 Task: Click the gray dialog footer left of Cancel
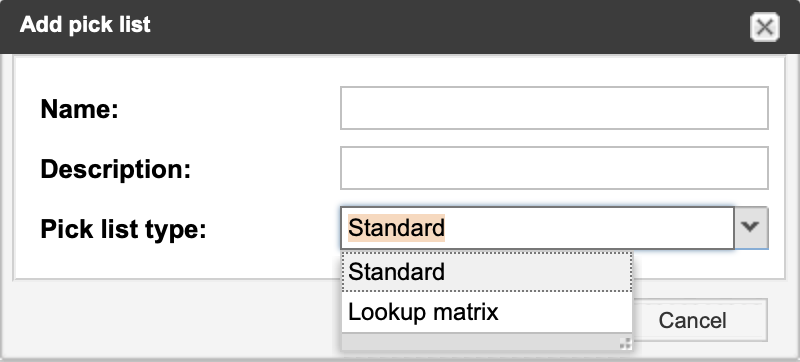[173, 319]
